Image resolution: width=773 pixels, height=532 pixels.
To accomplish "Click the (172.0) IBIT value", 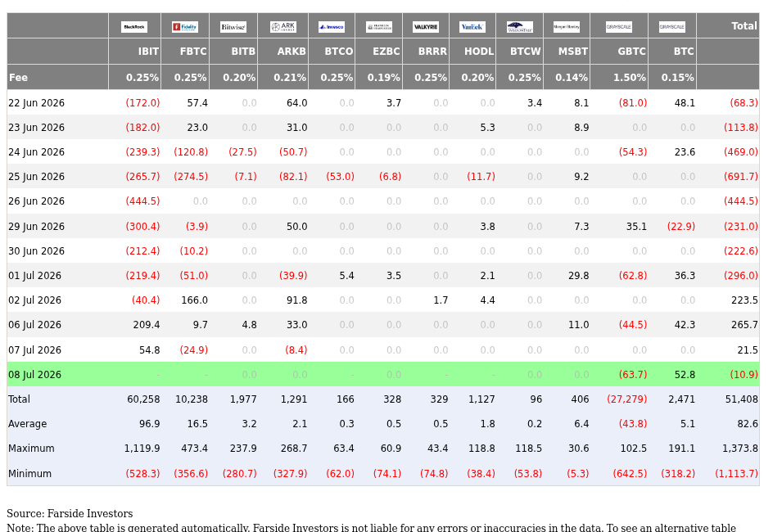I will (x=142, y=103).
